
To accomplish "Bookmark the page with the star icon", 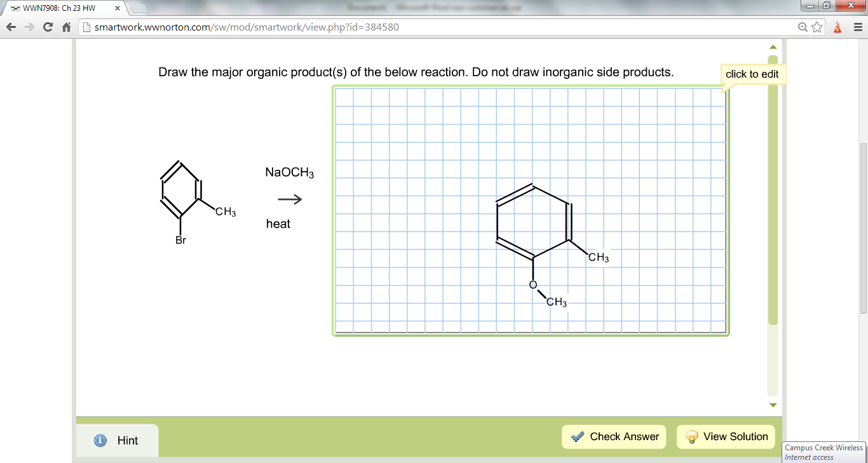I will click(x=817, y=27).
